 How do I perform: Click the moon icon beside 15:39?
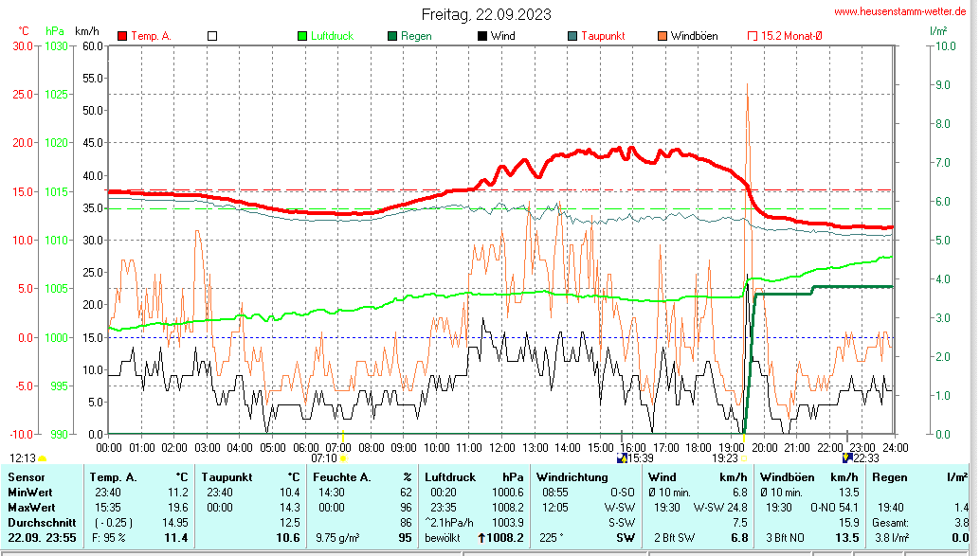coord(622,457)
